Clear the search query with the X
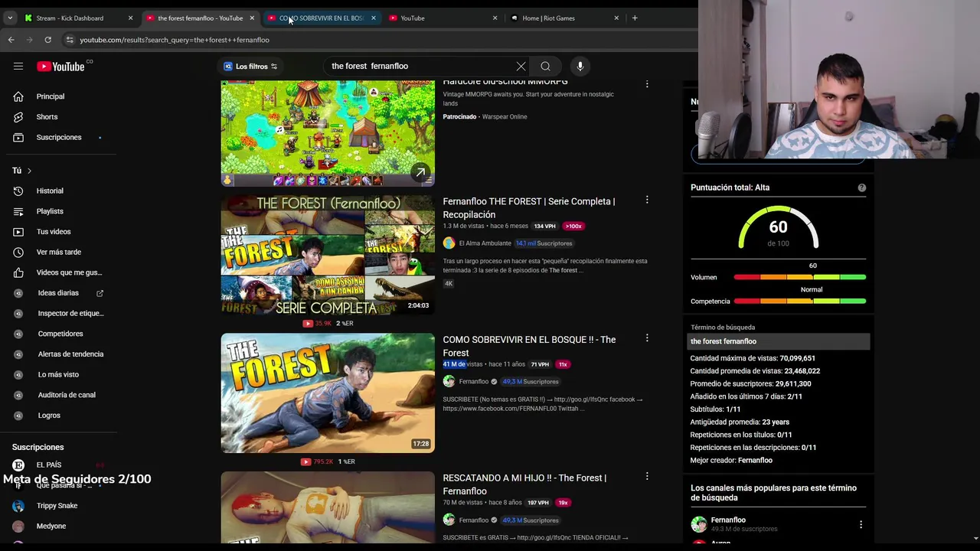980x551 pixels. [521, 67]
